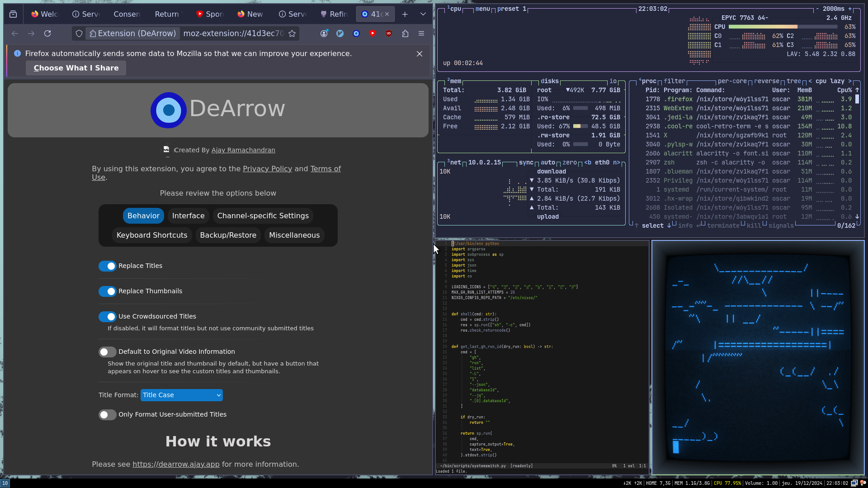The height and width of the screenshot is (488, 868).
Task: Select the Behavior settings tab
Action: pos(143,216)
